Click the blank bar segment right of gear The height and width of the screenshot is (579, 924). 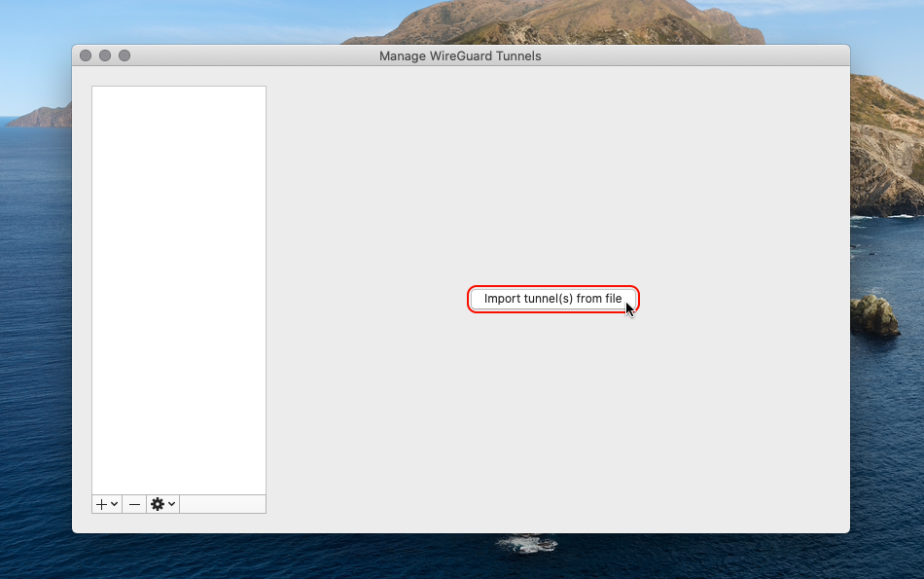[222, 504]
